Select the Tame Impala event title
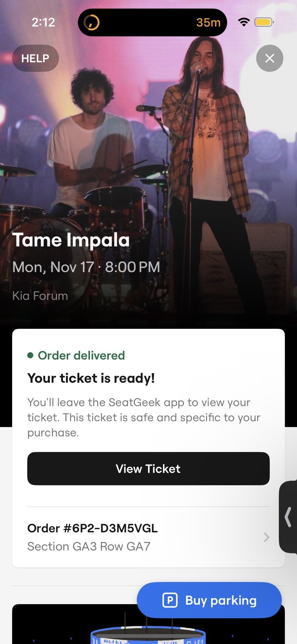 click(71, 239)
